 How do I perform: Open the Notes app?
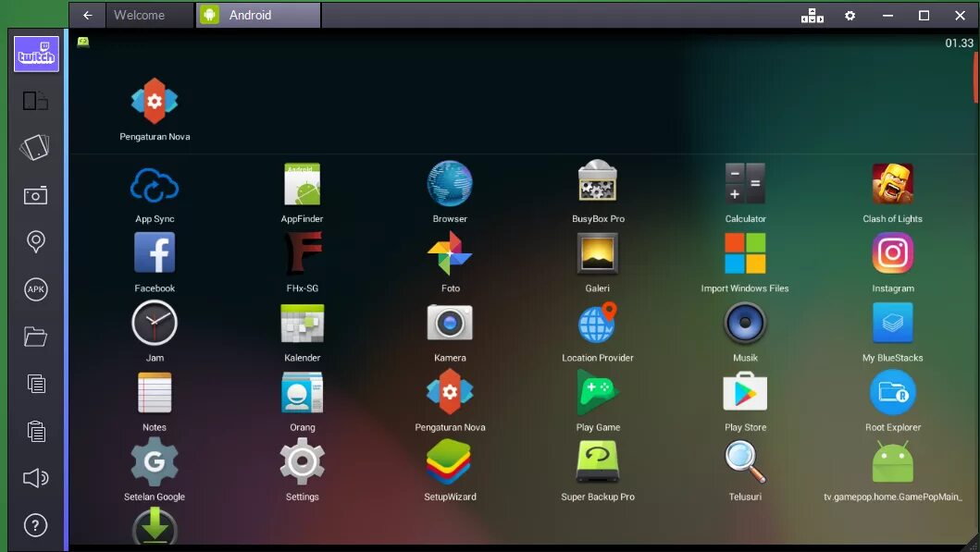155,401
